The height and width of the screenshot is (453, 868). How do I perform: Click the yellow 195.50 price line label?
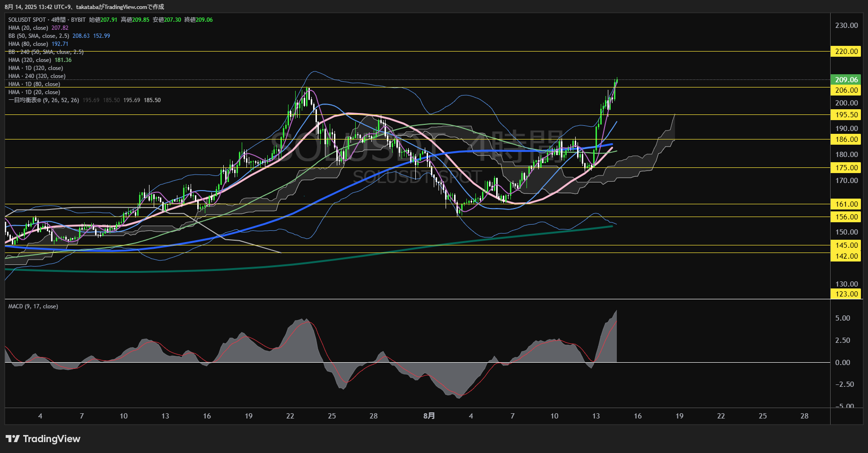846,114
